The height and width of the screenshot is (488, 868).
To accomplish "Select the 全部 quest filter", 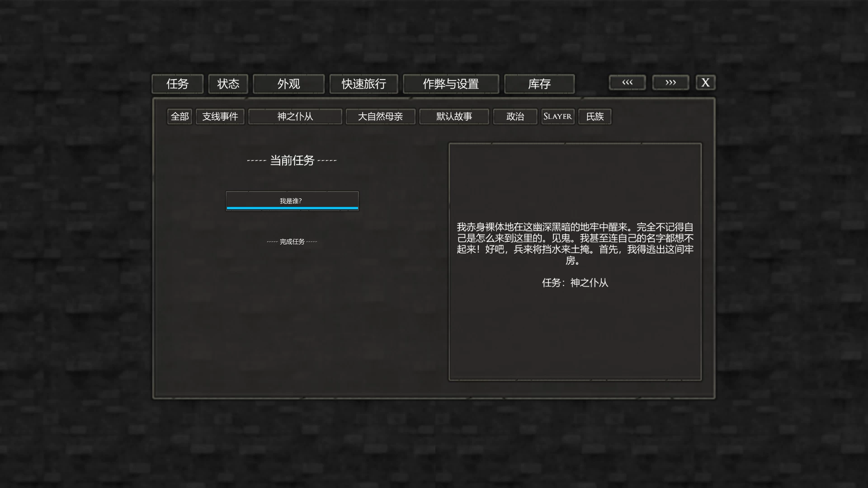I will [179, 117].
